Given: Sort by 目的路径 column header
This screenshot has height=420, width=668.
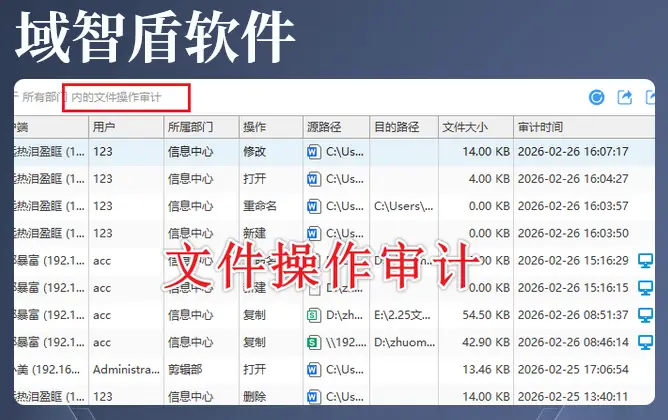Looking at the screenshot, I should coord(404,127).
